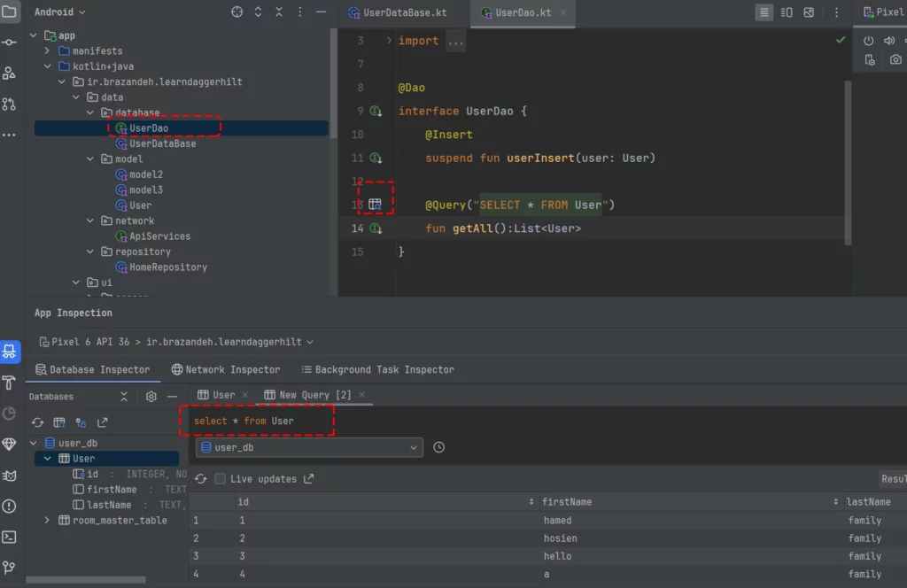Open the Logcat cat icon in sidebar
Image resolution: width=907 pixels, height=588 pixels.
pos(10,476)
